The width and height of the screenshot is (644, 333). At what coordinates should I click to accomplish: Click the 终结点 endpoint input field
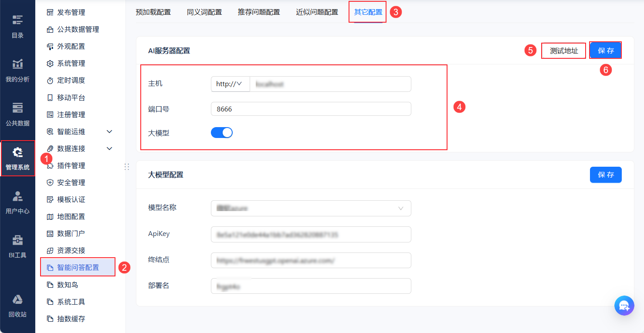click(x=311, y=260)
